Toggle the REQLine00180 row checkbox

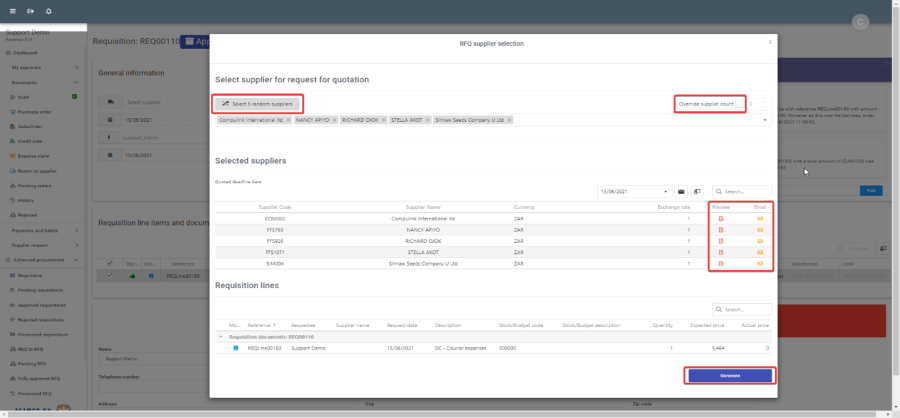point(236,347)
